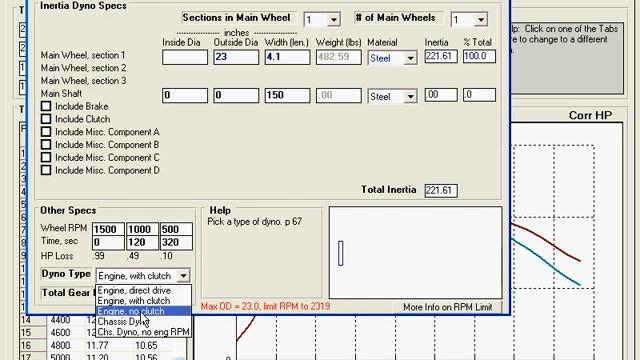Open the Sections in Main Wheel dropdown
The image size is (640, 360).
pyautogui.click(x=333, y=20)
